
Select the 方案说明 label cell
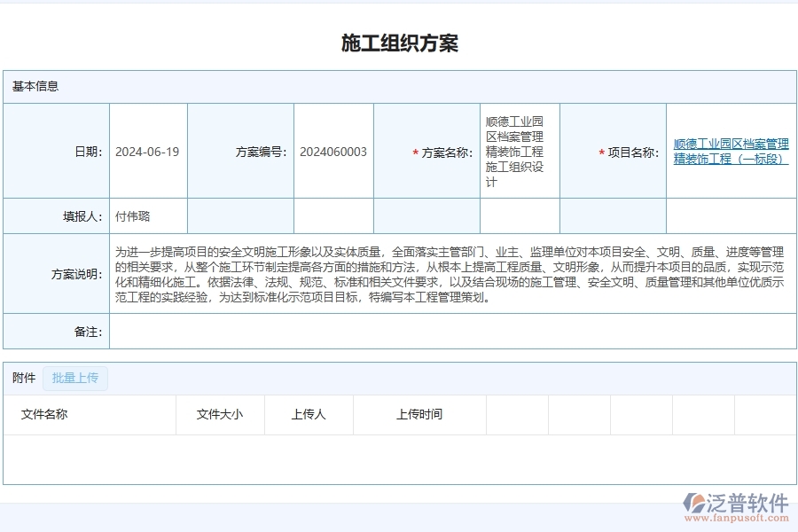click(75, 272)
